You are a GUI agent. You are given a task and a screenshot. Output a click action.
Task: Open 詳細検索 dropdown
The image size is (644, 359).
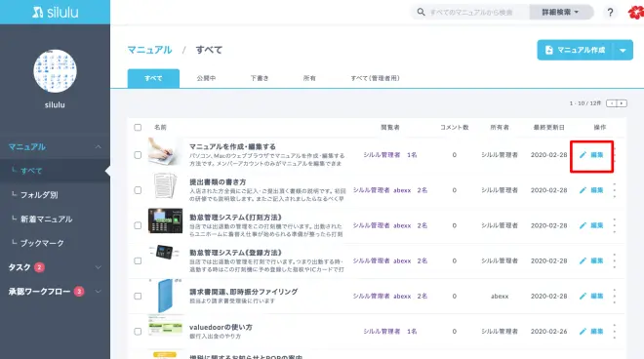point(561,13)
